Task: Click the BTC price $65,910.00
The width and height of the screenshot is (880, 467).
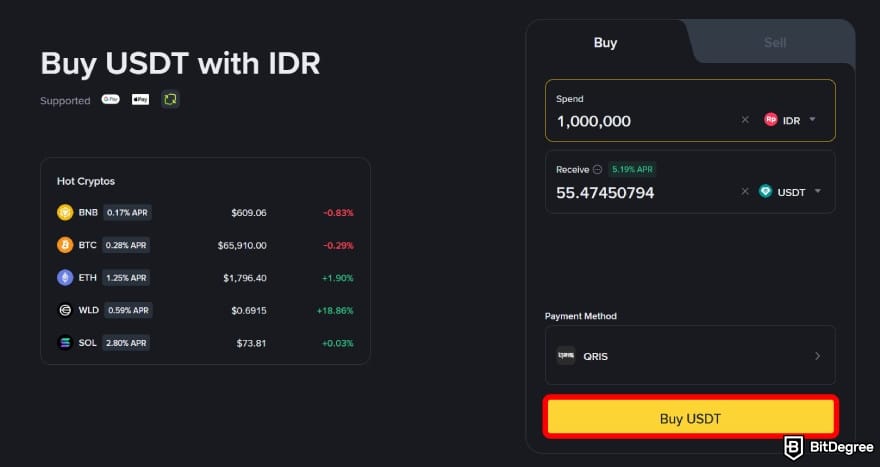Action: (x=242, y=245)
